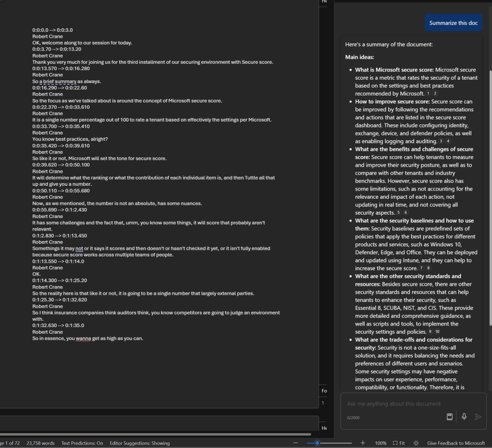Click the display settings sun icon
492x448 pixels.
pos(416,443)
